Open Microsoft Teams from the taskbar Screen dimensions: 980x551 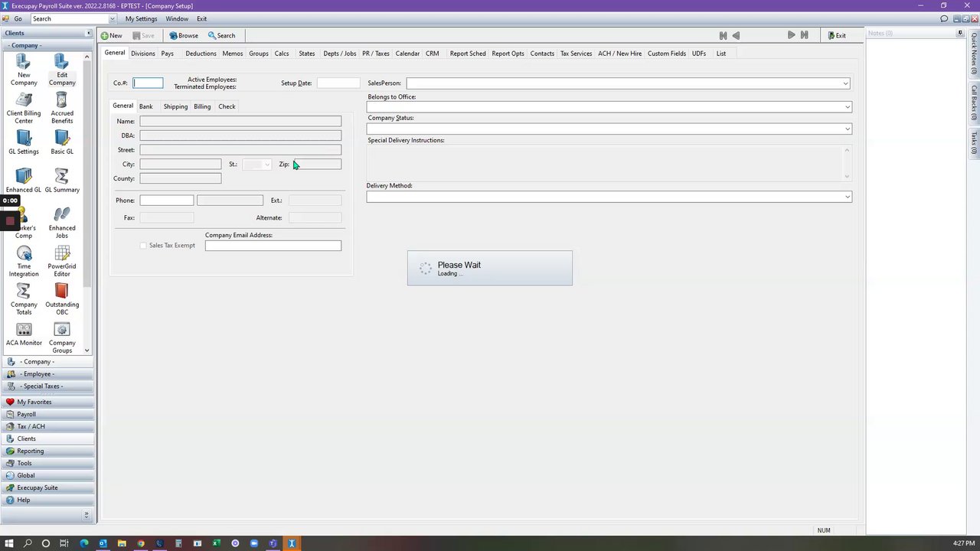(273, 543)
